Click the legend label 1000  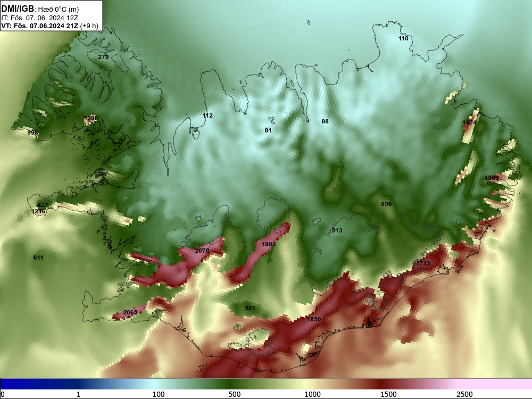(312, 394)
